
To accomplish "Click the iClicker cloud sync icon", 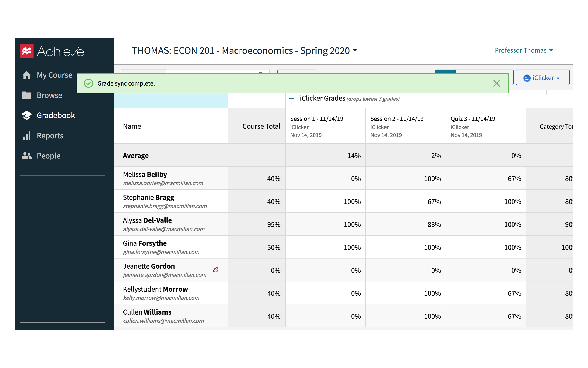I will 526,78.
